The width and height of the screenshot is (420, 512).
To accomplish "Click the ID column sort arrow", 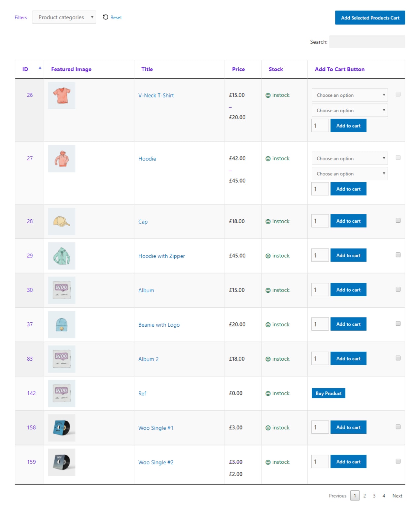I will pyautogui.click(x=40, y=68).
